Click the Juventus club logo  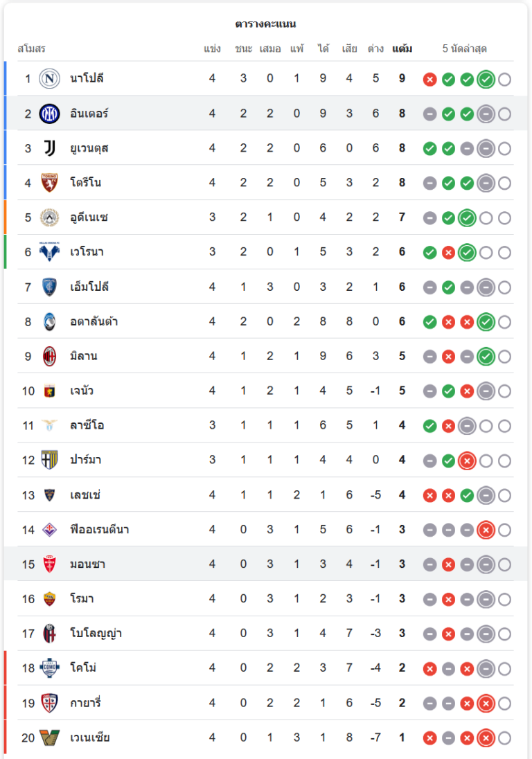49,148
